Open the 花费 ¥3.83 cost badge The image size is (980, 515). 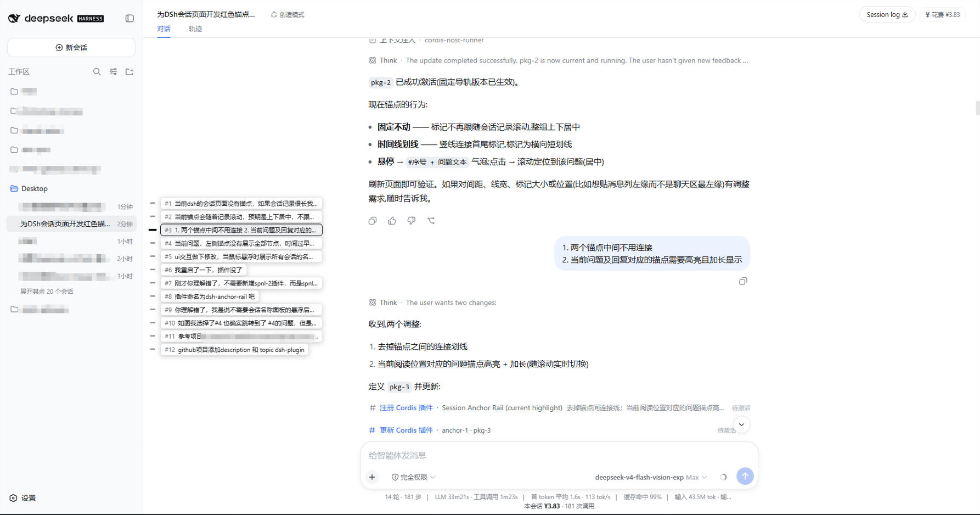point(943,15)
